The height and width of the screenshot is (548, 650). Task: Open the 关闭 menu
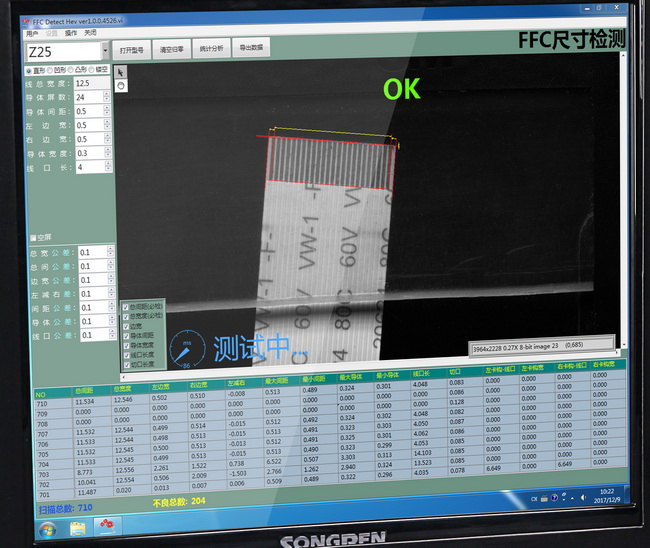[90, 32]
